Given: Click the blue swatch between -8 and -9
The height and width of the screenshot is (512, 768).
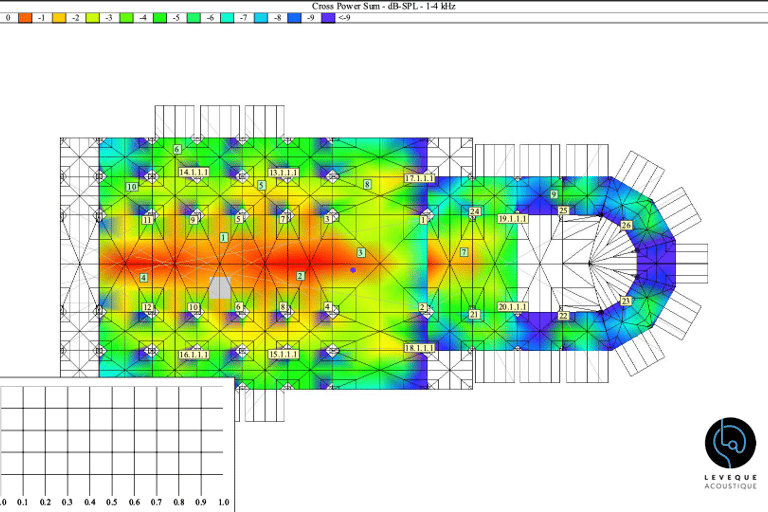Looking at the screenshot, I should (295, 18).
